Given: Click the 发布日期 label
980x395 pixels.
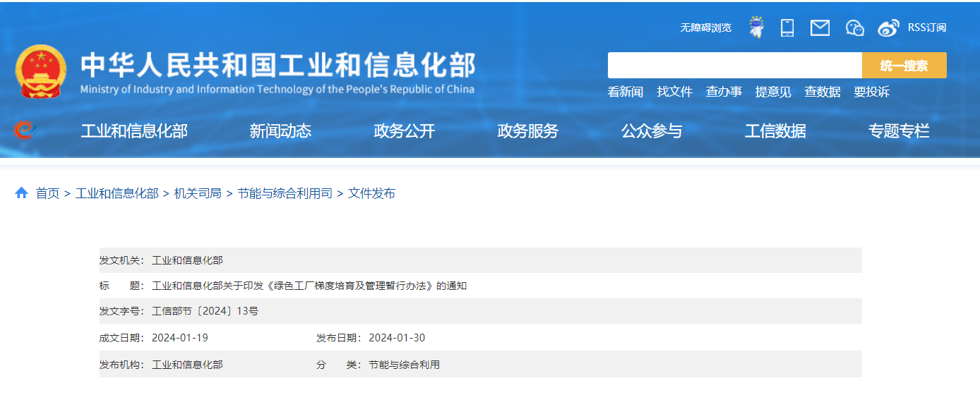Looking at the screenshot, I should coord(340,338).
